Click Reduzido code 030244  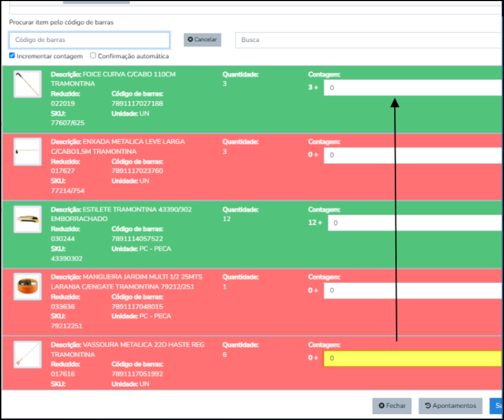(63, 238)
